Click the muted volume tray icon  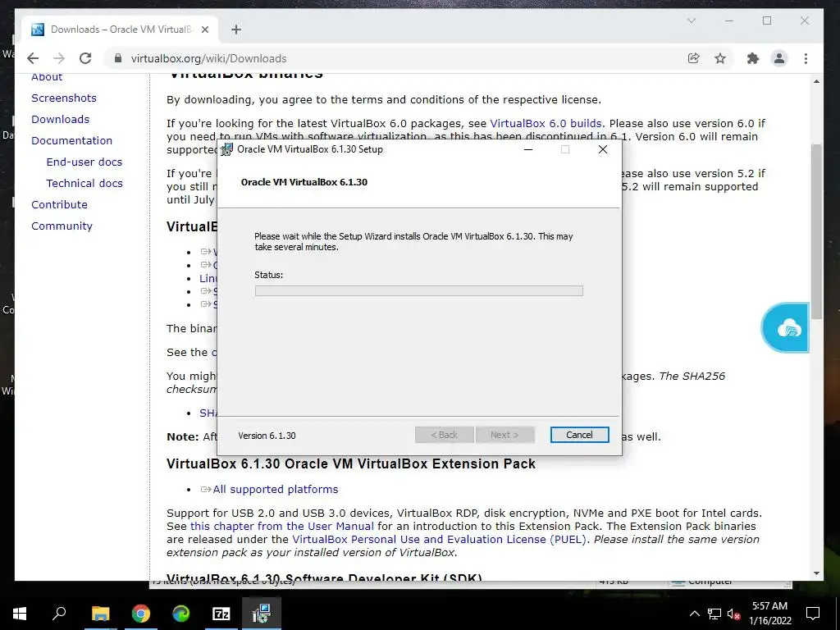(x=733, y=614)
